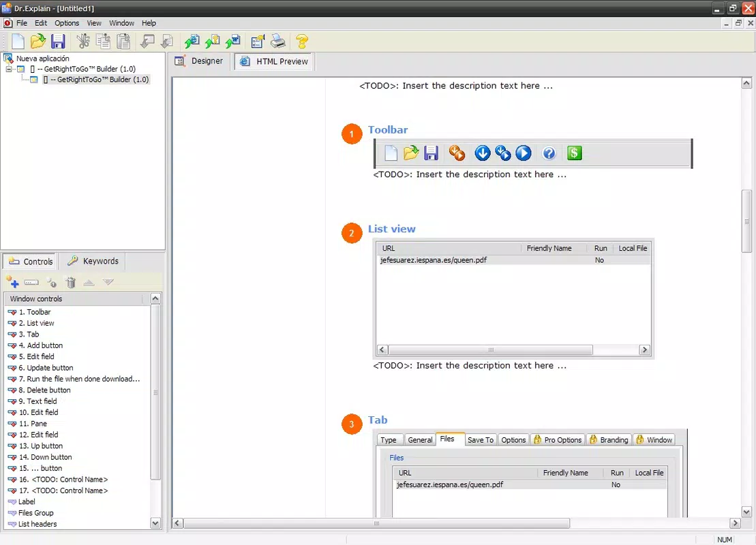This screenshot has height=545, width=756.
Task: Open the Help menu
Action: 149,23
